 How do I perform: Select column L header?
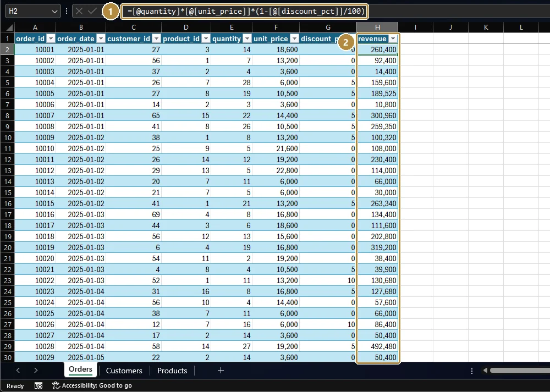point(521,27)
